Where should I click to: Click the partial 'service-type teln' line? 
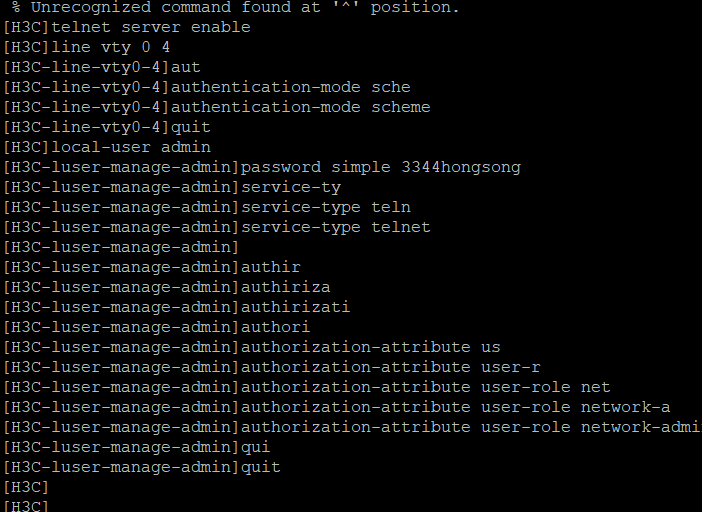[325, 207]
